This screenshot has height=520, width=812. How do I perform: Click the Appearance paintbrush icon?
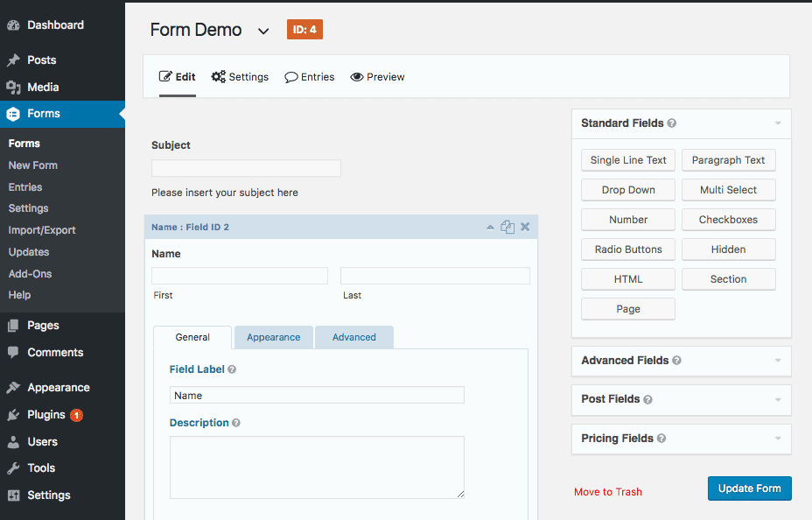pyautogui.click(x=13, y=388)
